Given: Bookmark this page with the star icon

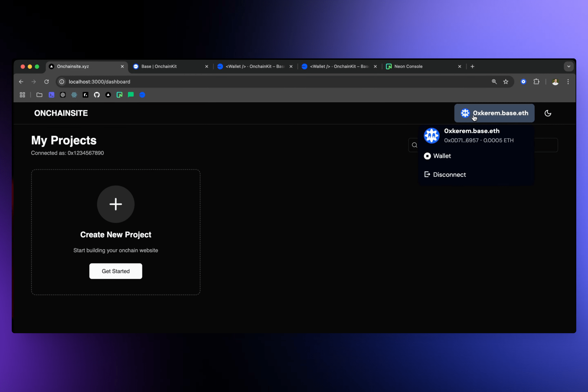Looking at the screenshot, I should 506,81.
